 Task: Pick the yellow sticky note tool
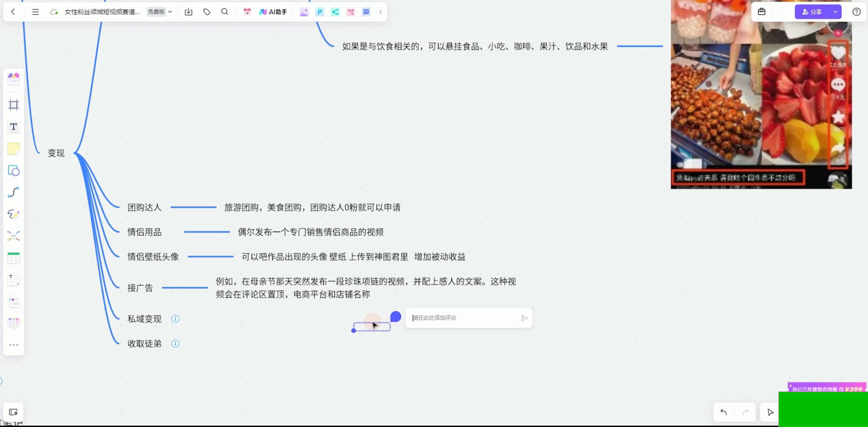tap(14, 149)
